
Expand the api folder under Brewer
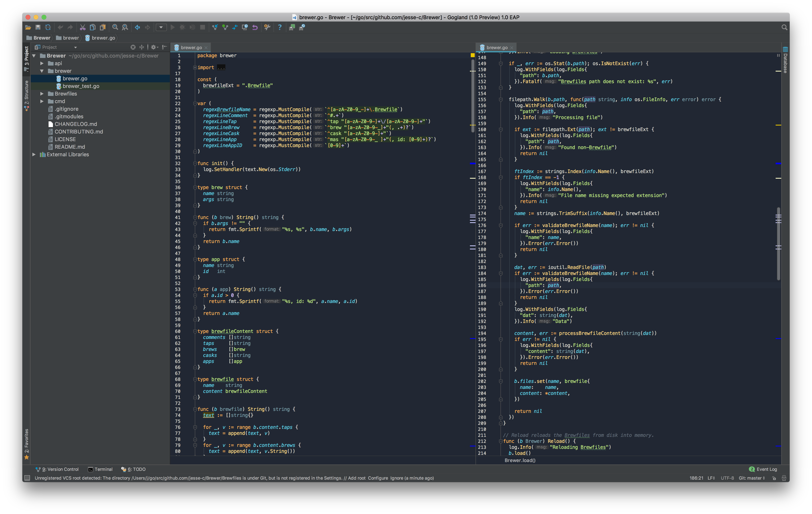click(42, 63)
